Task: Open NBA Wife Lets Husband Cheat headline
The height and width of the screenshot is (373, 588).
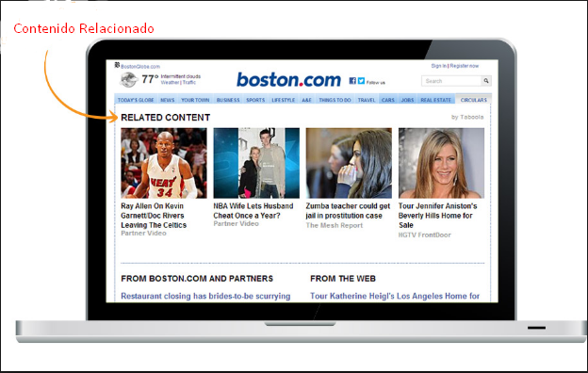Action: pyautogui.click(x=253, y=211)
